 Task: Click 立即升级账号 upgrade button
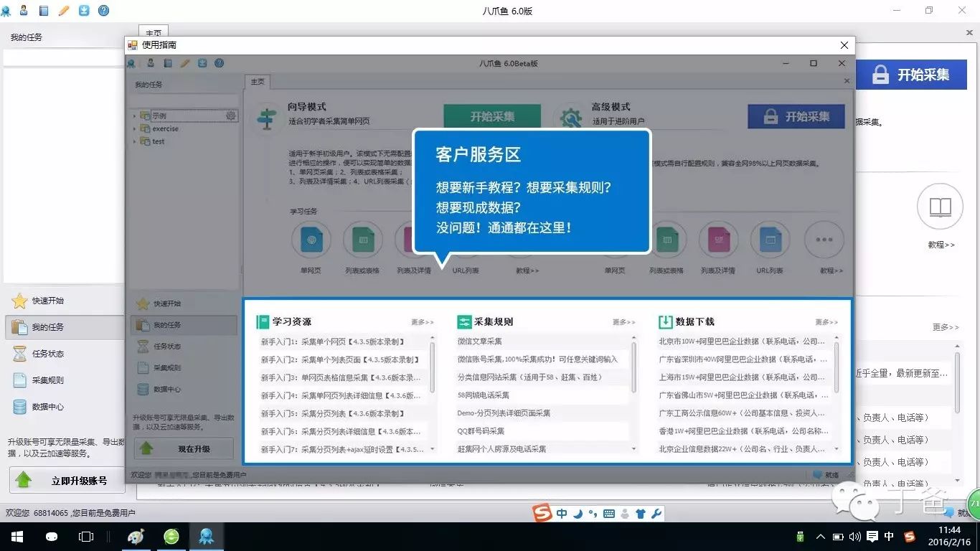(67, 480)
